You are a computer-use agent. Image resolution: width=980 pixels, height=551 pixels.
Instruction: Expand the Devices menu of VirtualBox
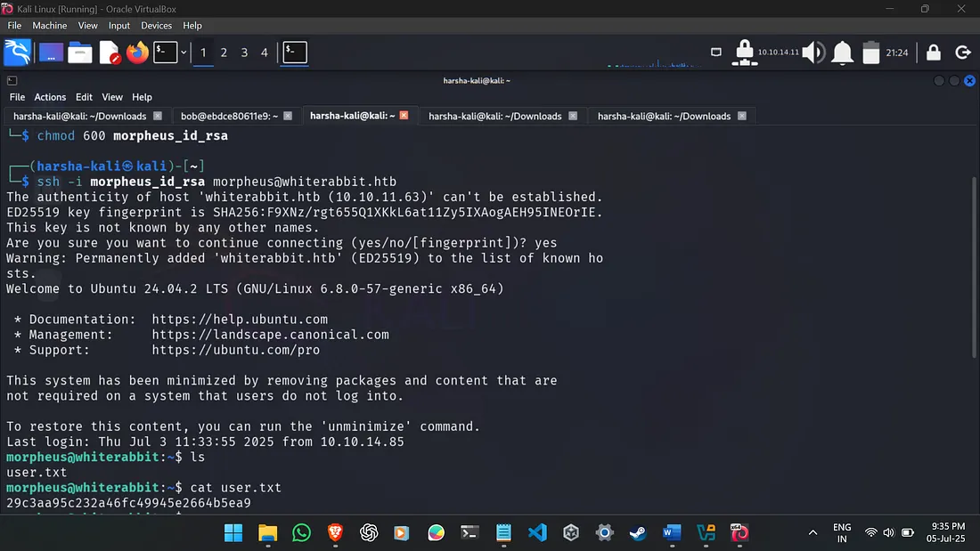156,25
